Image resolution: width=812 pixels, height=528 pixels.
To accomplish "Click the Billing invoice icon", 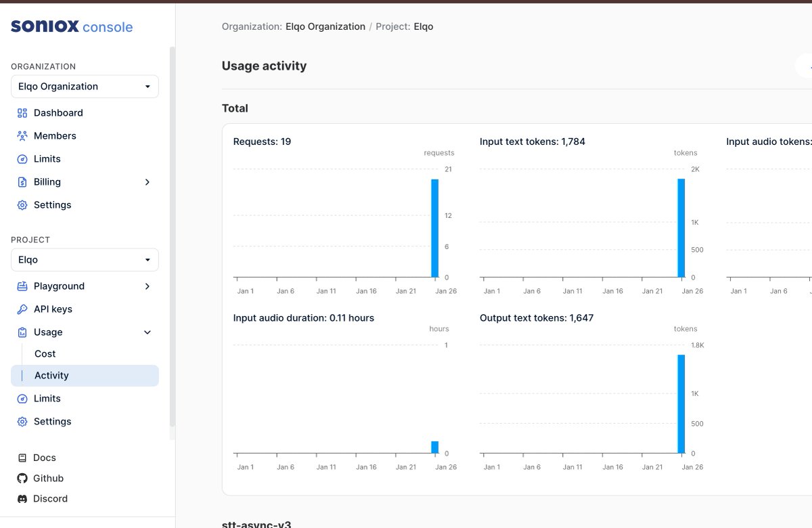I will click(22, 182).
